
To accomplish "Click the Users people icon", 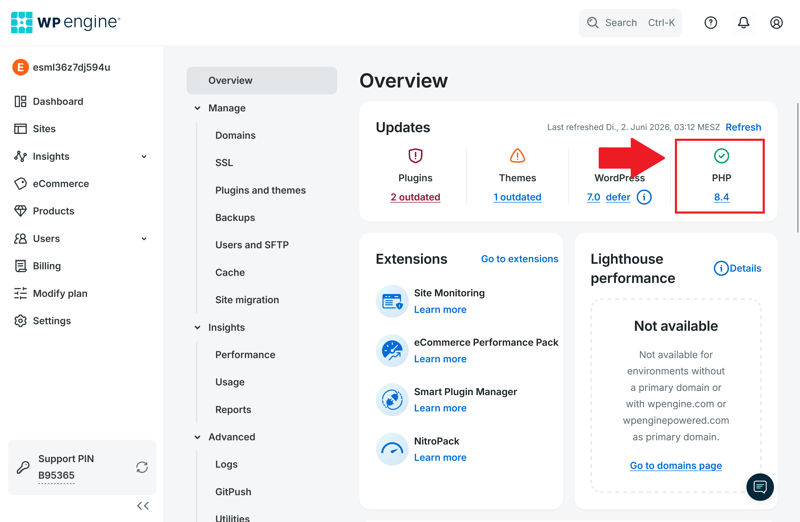I will click(x=20, y=238).
